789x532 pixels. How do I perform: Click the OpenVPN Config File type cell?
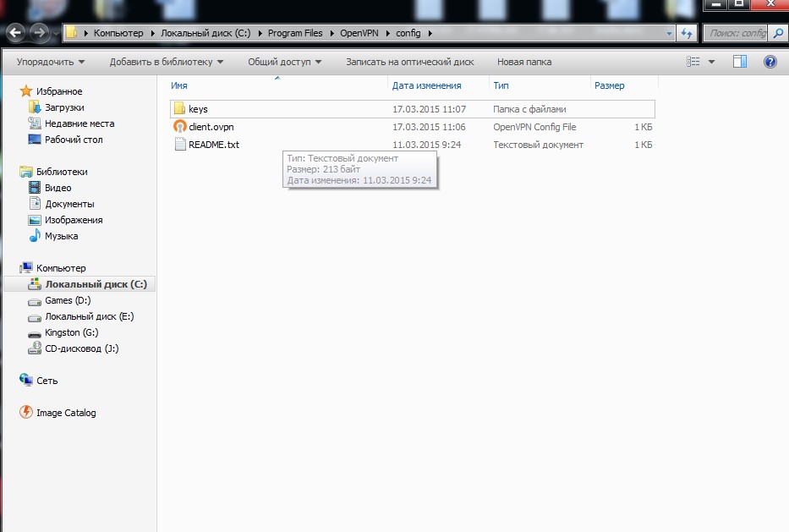[534, 127]
